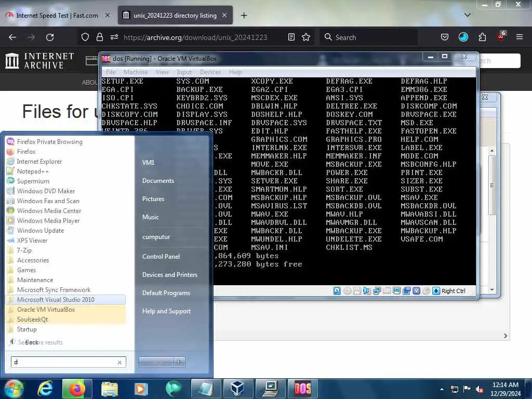
Task: Open Firefox shield tracking protection icon
Action: [85, 37]
